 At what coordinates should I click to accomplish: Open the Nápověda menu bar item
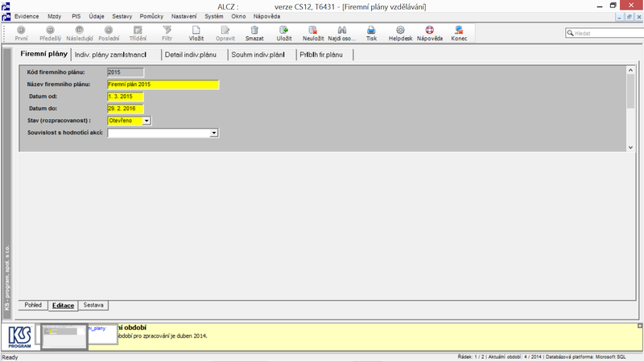coord(266,16)
